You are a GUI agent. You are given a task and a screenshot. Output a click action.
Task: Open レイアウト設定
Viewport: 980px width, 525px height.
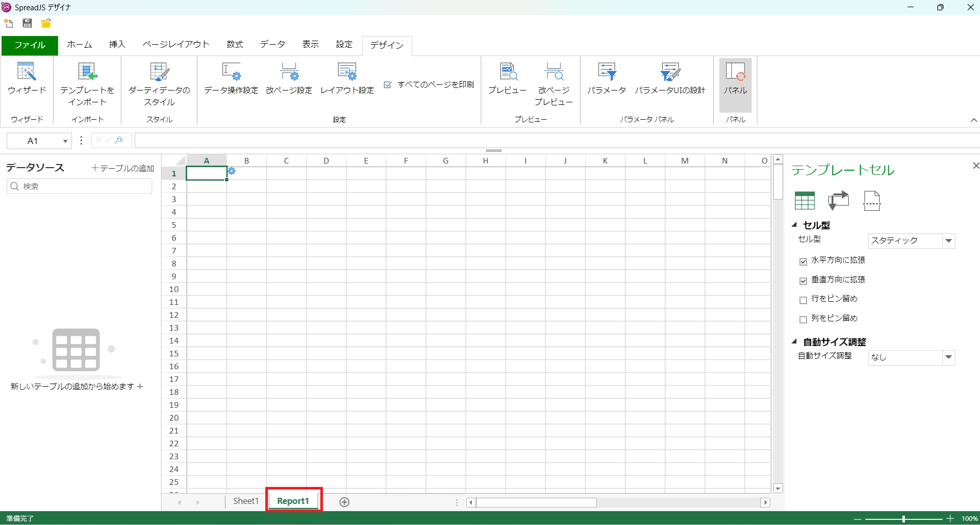[x=347, y=79]
